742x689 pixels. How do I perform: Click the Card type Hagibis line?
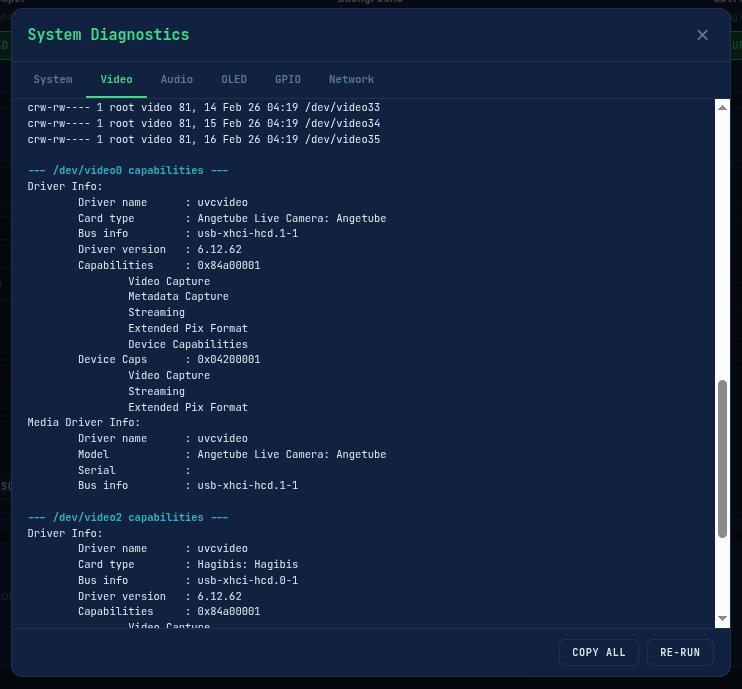(x=187, y=564)
